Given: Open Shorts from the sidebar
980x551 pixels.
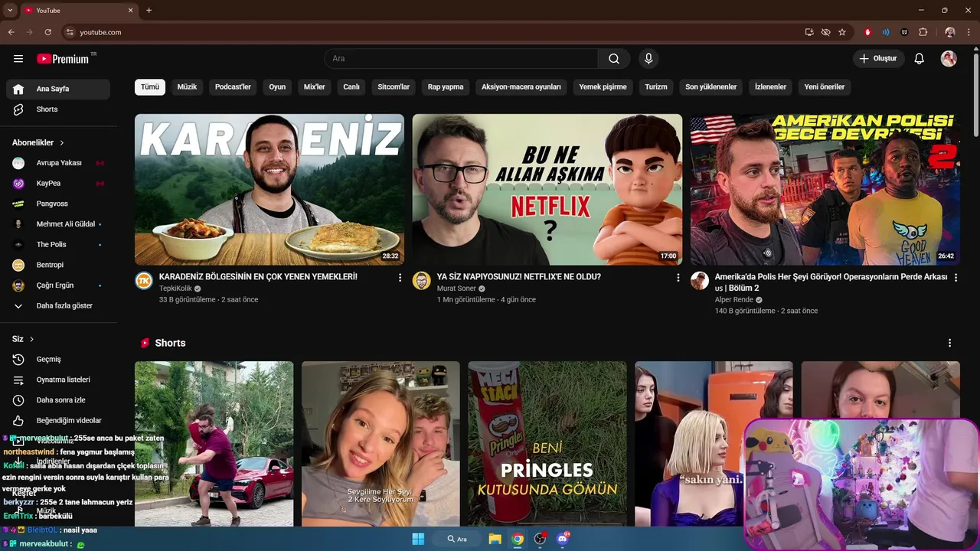Looking at the screenshot, I should [58, 109].
